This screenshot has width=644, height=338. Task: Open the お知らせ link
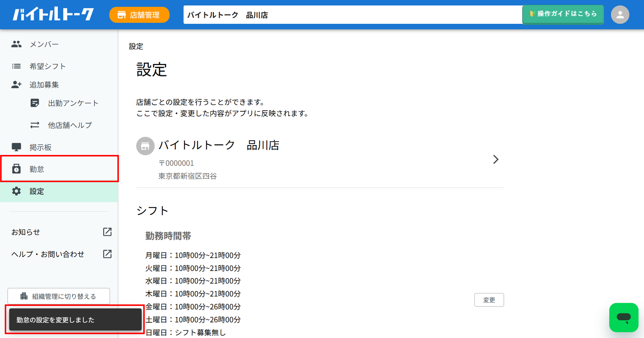[x=26, y=232]
